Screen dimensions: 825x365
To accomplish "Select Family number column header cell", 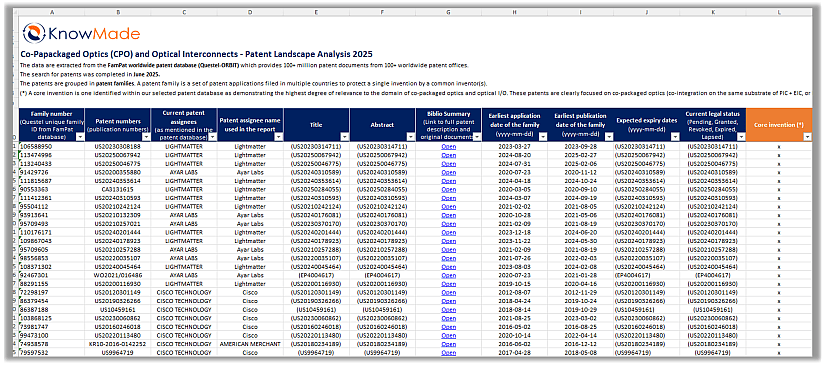I will pyautogui.click(x=51, y=125).
